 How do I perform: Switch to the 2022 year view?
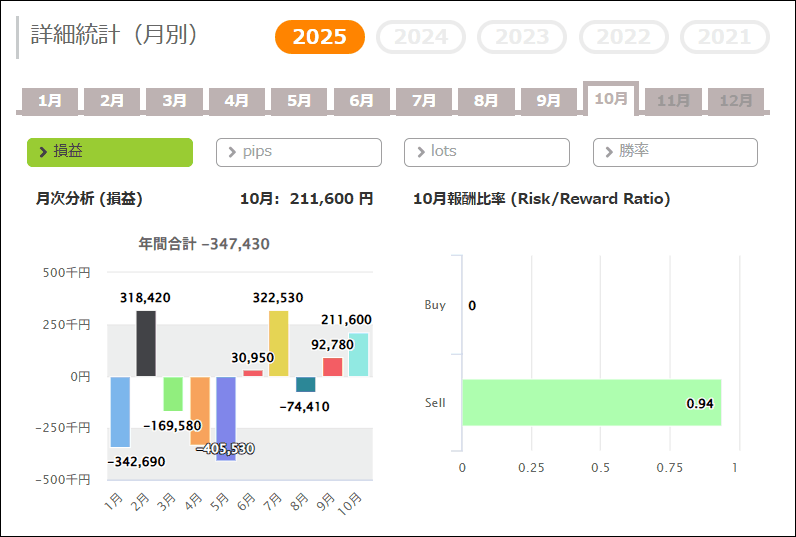coord(624,37)
